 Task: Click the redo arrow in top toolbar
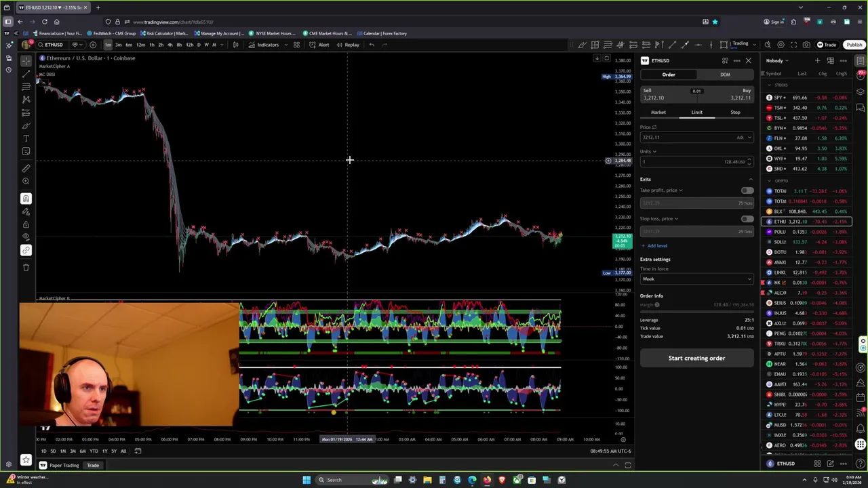click(x=384, y=45)
